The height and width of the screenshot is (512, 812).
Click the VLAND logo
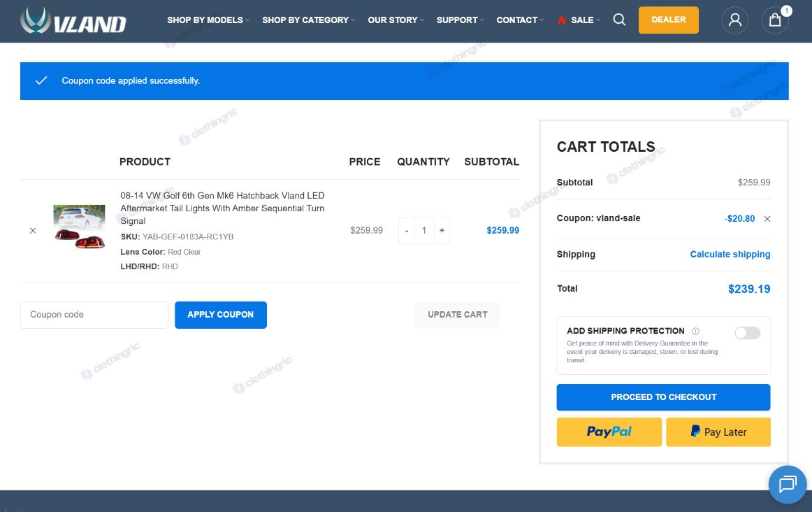pyautogui.click(x=73, y=21)
